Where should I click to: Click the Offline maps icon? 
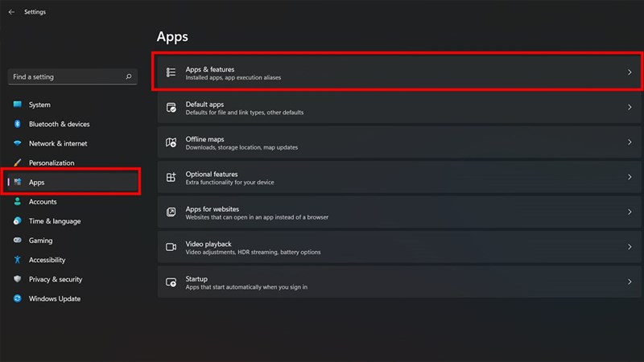(x=171, y=142)
